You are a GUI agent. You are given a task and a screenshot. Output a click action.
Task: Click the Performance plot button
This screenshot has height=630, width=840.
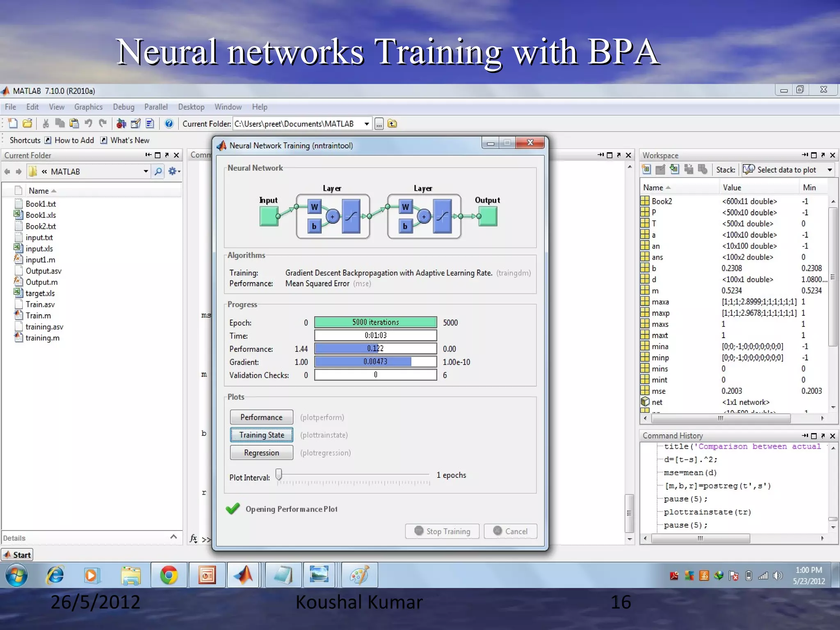coord(262,417)
